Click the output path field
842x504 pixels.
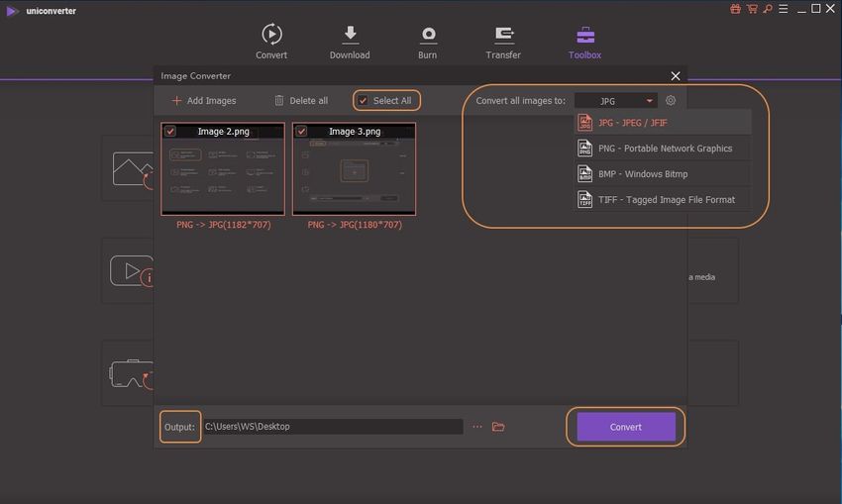click(x=332, y=427)
